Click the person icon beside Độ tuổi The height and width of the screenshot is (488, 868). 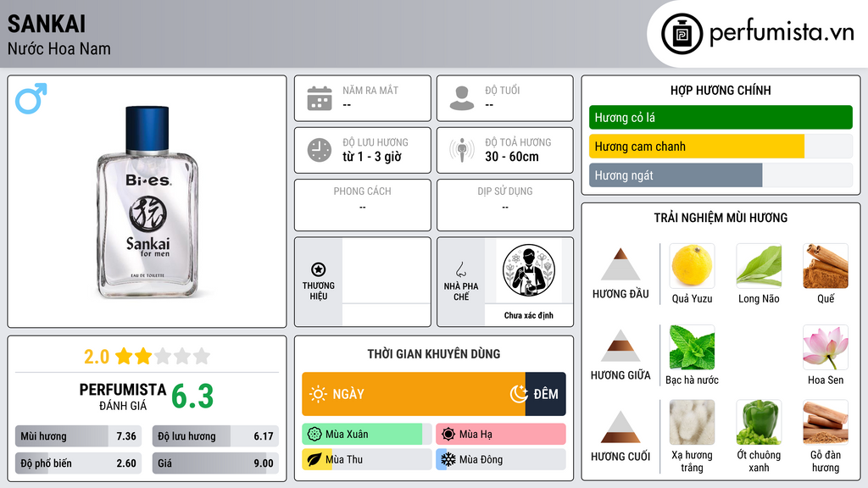point(462,98)
